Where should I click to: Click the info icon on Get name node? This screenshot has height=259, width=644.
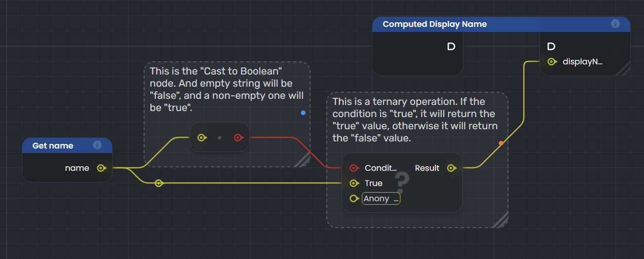pos(97,145)
